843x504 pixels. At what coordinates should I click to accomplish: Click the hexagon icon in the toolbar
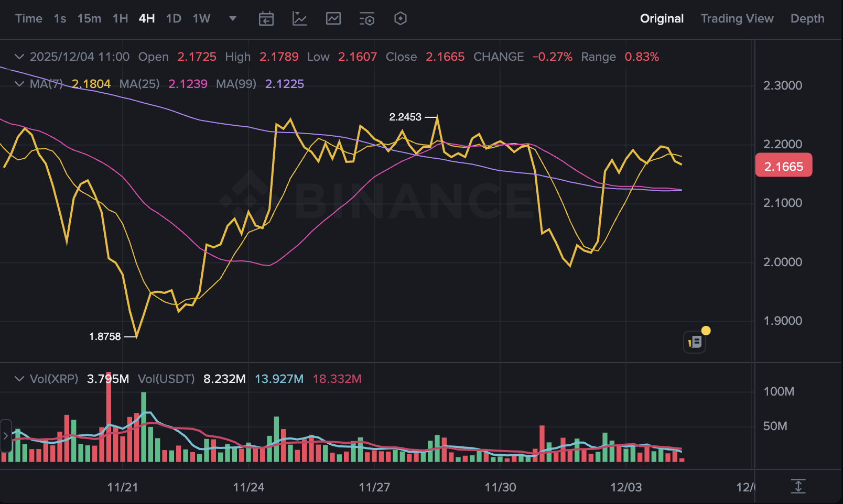point(401,19)
